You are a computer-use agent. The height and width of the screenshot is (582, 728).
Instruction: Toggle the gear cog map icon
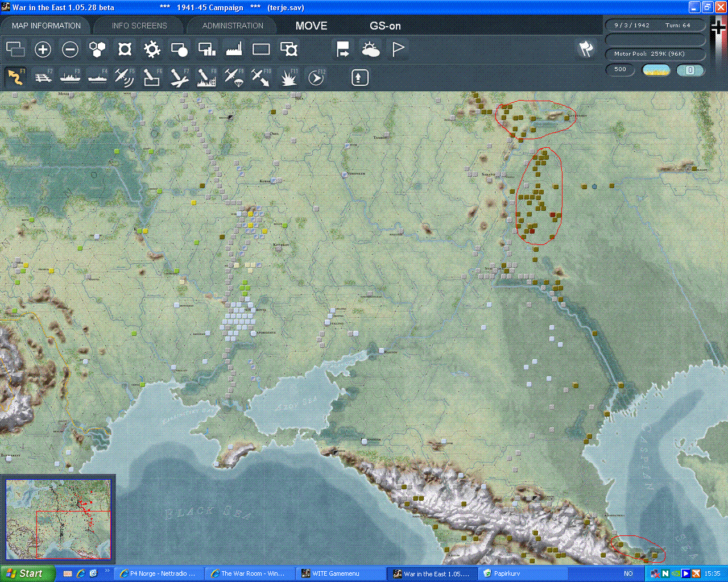152,49
